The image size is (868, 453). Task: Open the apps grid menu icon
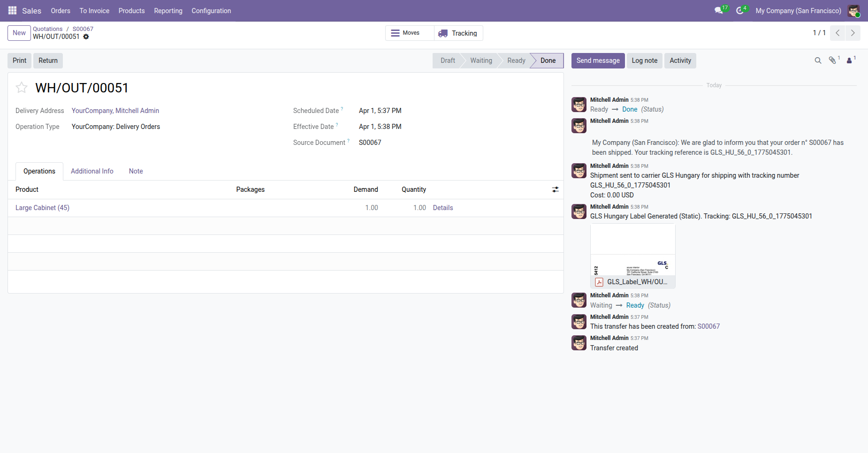pos(12,10)
